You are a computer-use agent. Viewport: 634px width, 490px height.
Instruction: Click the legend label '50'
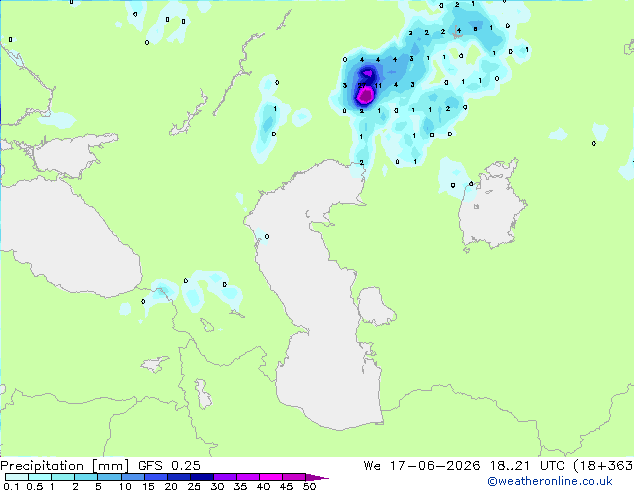309,486
